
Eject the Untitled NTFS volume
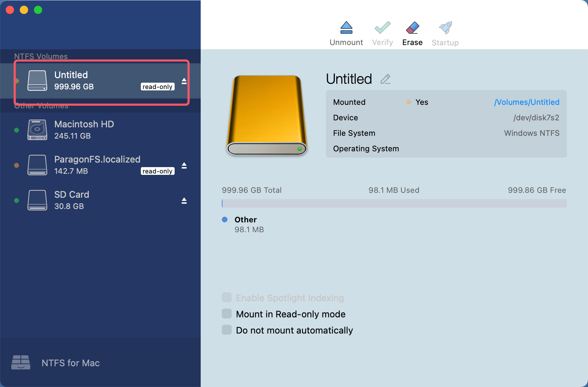pyautogui.click(x=184, y=81)
